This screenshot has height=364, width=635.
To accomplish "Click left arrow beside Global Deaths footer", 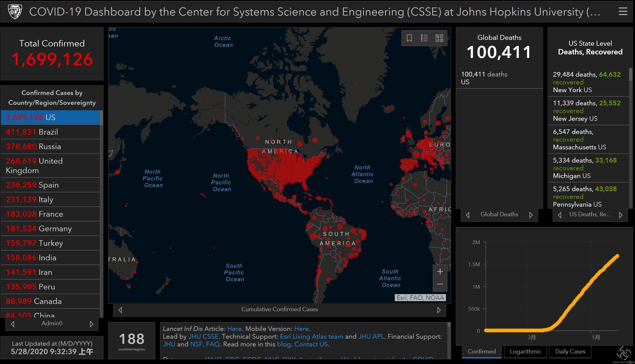I will [x=468, y=215].
